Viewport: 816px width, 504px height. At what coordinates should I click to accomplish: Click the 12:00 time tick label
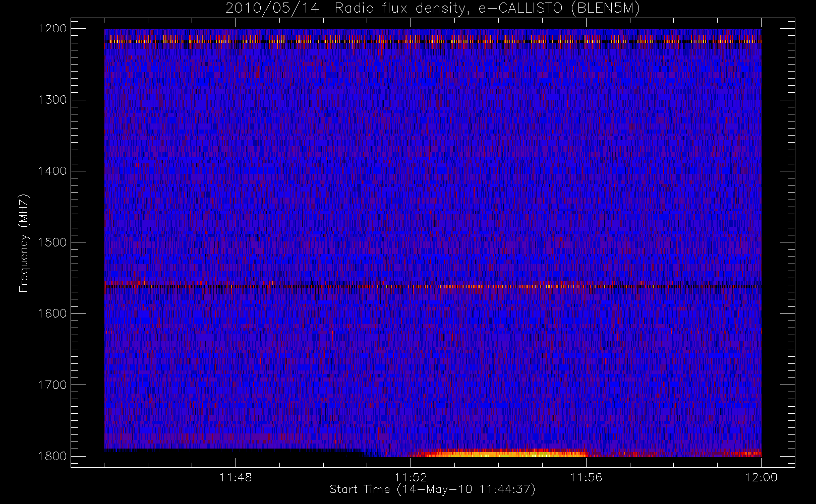coord(761,477)
